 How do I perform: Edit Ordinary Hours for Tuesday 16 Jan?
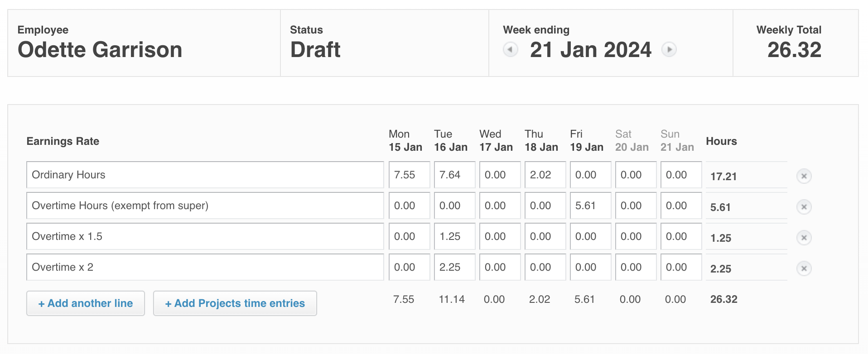click(454, 175)
